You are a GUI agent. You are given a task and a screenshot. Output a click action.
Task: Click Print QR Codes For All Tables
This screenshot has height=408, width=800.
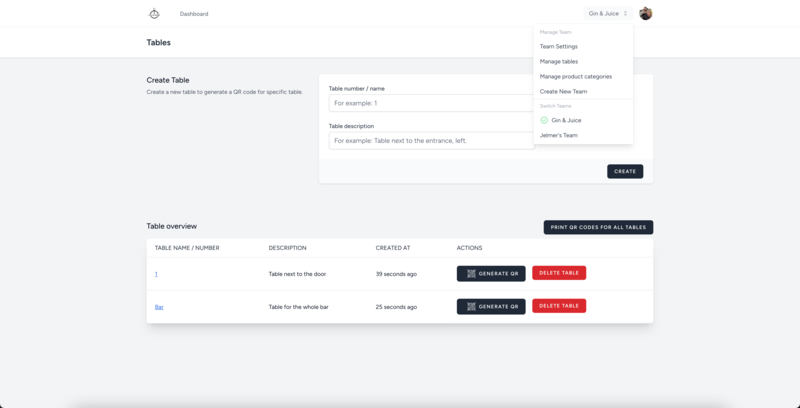tap(598, 228)
